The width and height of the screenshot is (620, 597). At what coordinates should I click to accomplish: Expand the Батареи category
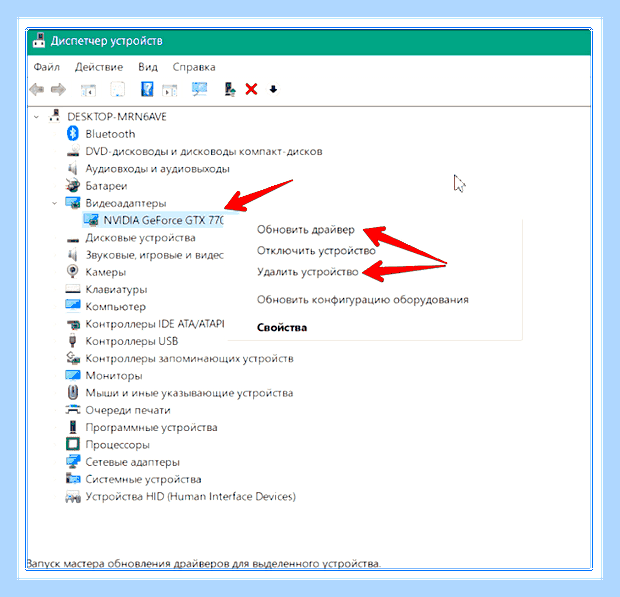click(55, 186)
